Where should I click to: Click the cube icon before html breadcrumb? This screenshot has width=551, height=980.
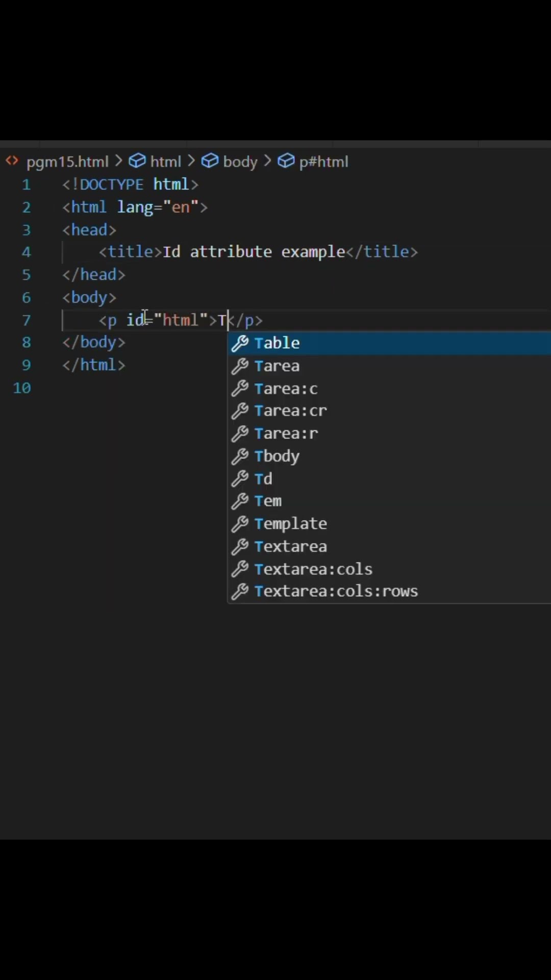click(137, 161)
